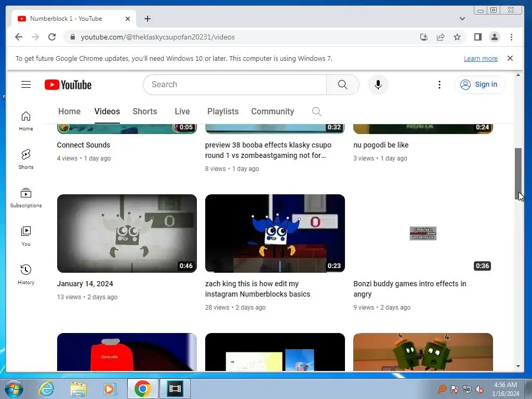Image resolution: width=532 pixels, height=399 pixels.
Task: Dismiss the Chrome update notice
Action: [510, 58]
